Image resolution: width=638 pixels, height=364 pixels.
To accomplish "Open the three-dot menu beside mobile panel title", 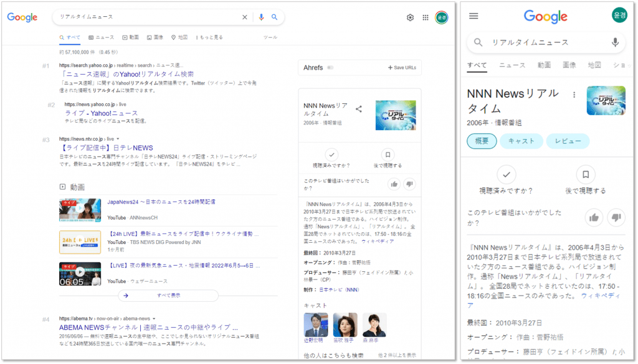I will point(574,95).
